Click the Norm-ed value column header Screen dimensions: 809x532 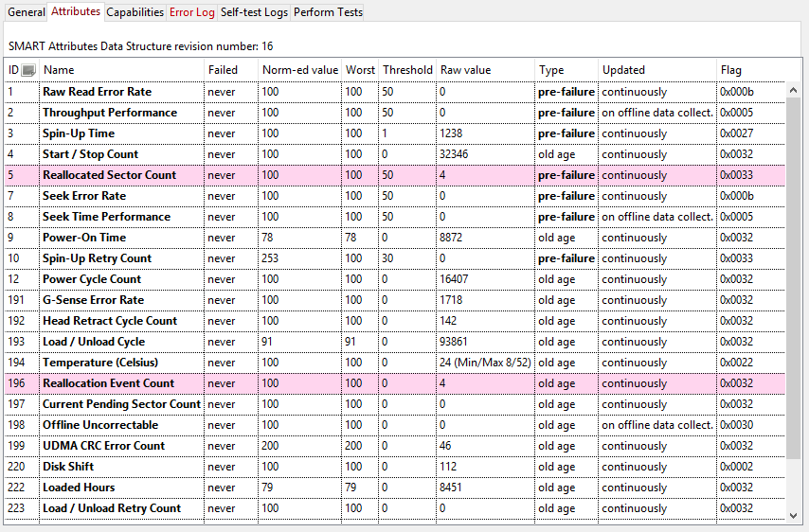pos(299,70)
